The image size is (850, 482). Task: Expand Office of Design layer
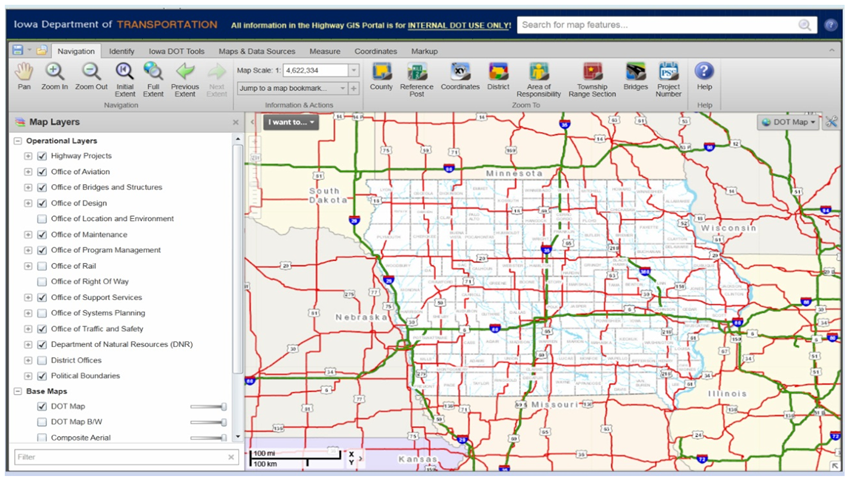(x=28, y=203)
